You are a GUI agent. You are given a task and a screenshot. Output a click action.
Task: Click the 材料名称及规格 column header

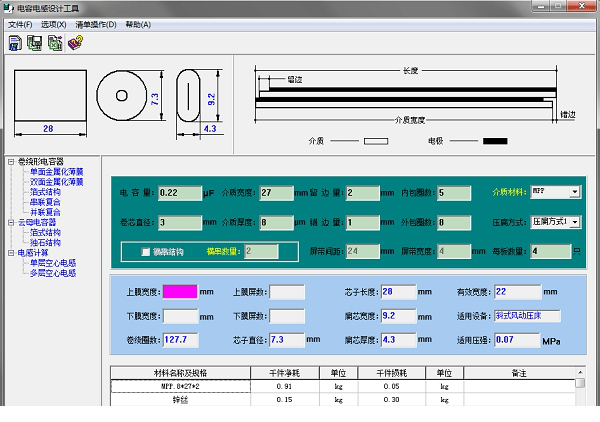(x=180, y=373)
